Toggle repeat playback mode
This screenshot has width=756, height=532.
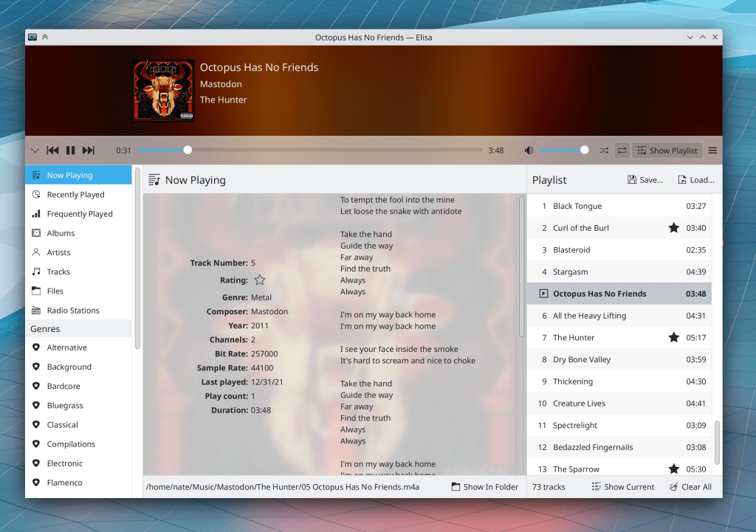(x=622, y=151)
